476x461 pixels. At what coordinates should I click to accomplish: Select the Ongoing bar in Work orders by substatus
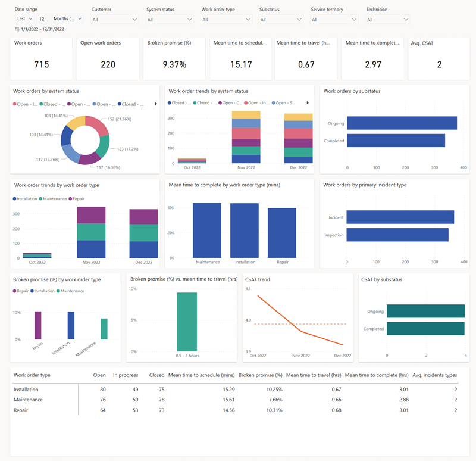coord(402,123)
